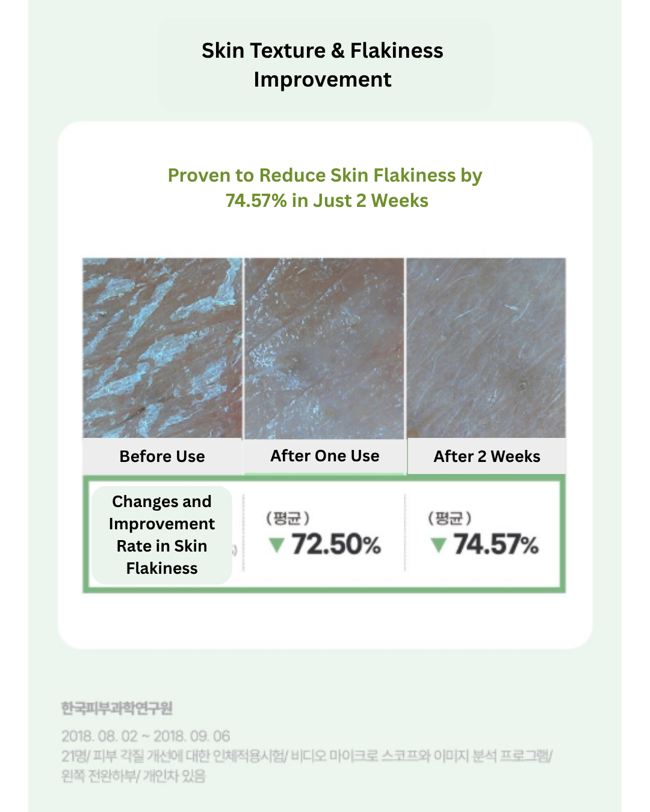Click the 평균 label above 72.50%
The width and height of the screenshot is (650, 812).
tap(288, 518)
